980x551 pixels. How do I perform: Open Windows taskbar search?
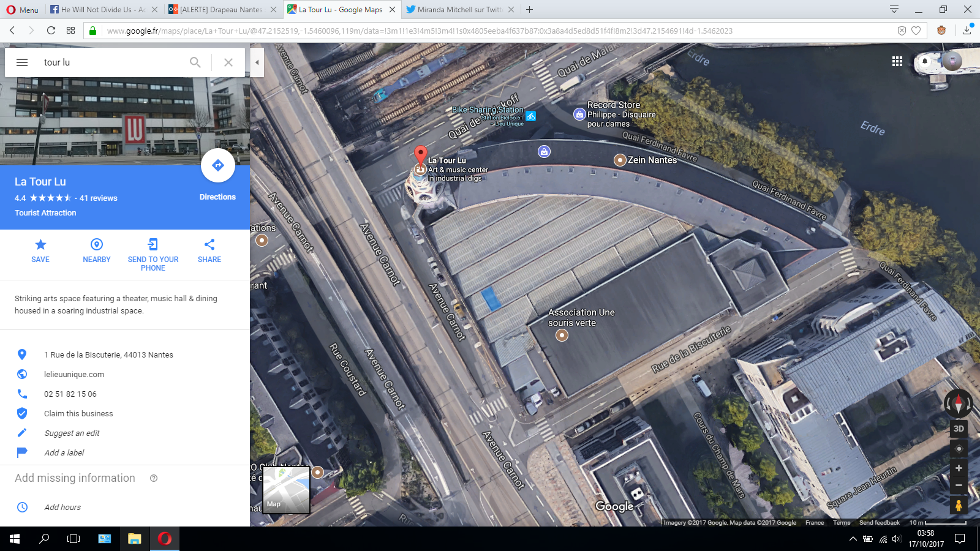(44, 539)
